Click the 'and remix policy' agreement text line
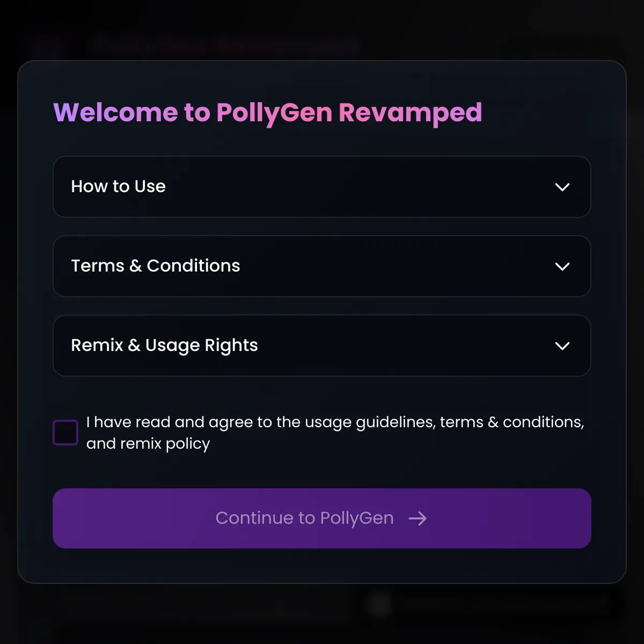Image resolution: width=644 pixels, height=644 pixels. [x=148, y=444]
